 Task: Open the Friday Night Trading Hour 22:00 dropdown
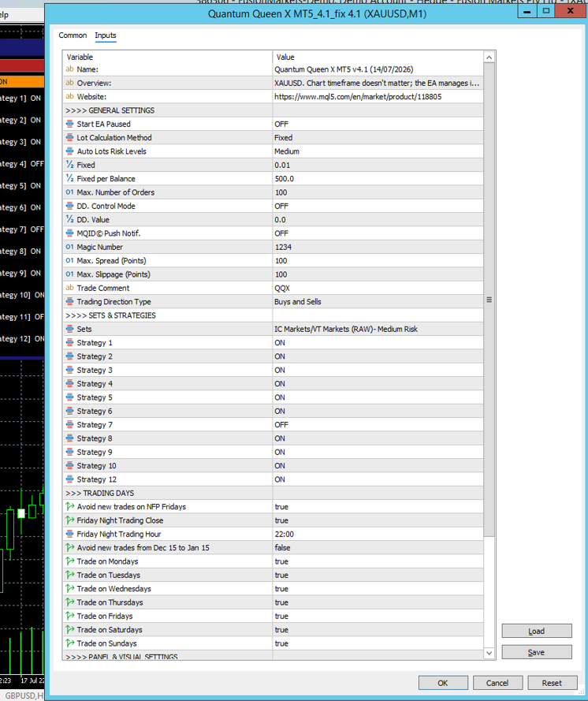[x=378, y=534]
